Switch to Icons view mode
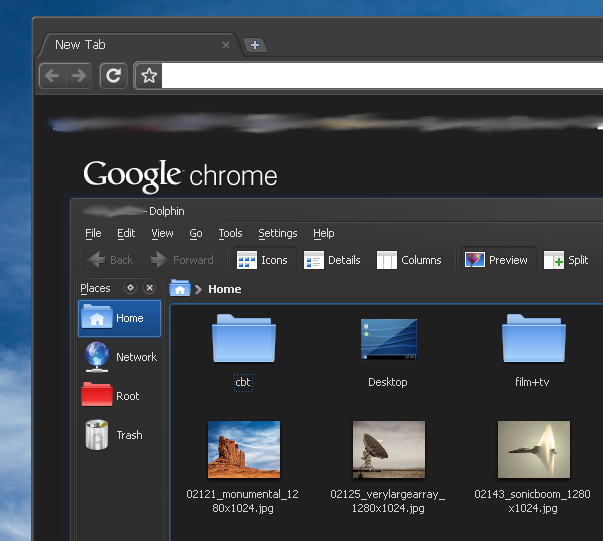 265,260
